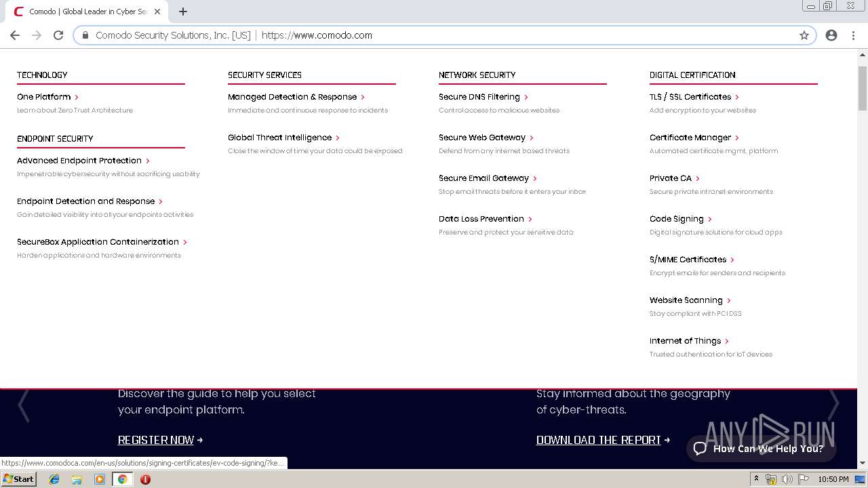Go forward with the browser forward arrow
Screen dimensions: 868x488
pos(37,35)
